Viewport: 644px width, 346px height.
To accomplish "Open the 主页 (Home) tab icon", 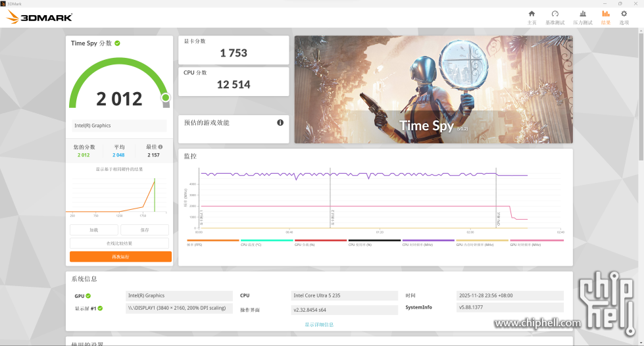I will tap(532, 17).
